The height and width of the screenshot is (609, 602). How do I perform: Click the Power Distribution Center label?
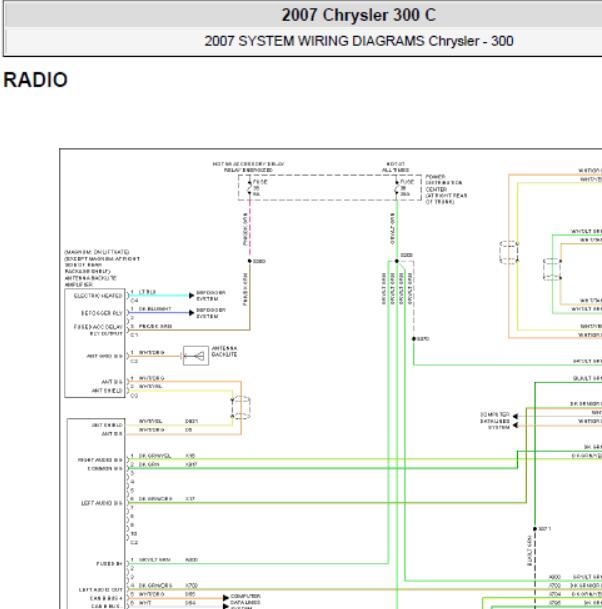click(x=446, y=189)
